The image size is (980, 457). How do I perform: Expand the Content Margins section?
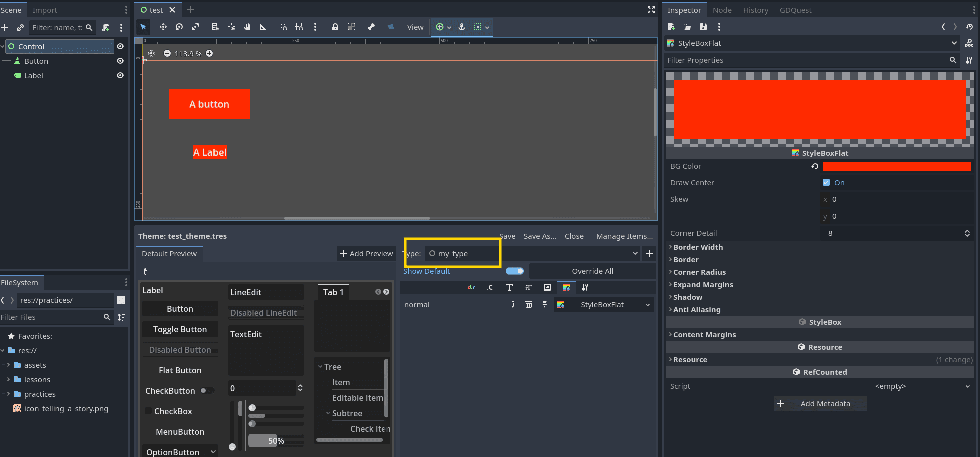(704, 335)
